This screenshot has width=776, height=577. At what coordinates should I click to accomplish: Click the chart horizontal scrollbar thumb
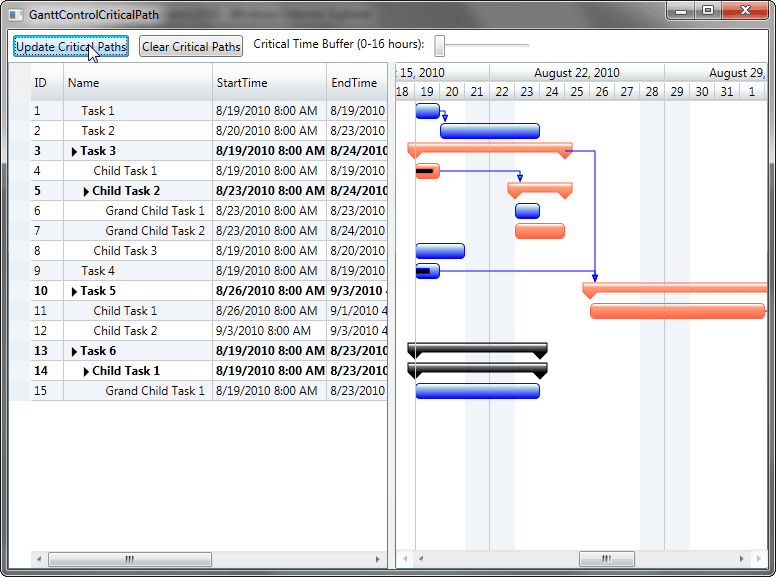click(607, 559)
